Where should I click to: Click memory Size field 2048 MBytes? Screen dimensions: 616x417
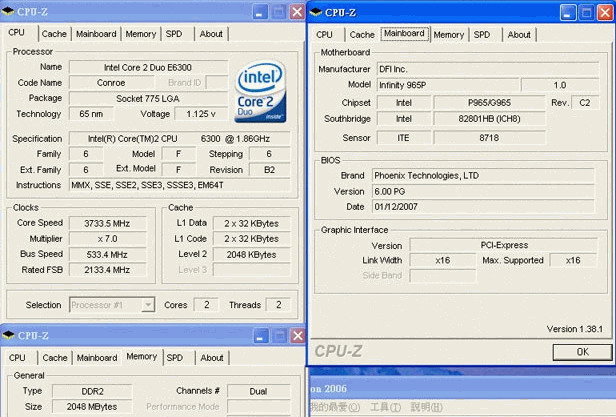(92, 407)
